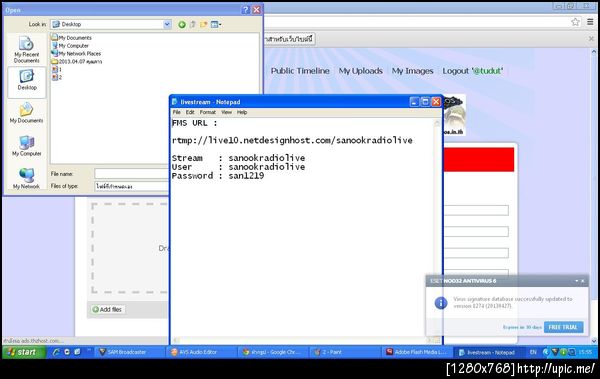600x379 pixels.
Task: Expand the Look in Desktop dropdown
Action: click(x=167, y=24)
